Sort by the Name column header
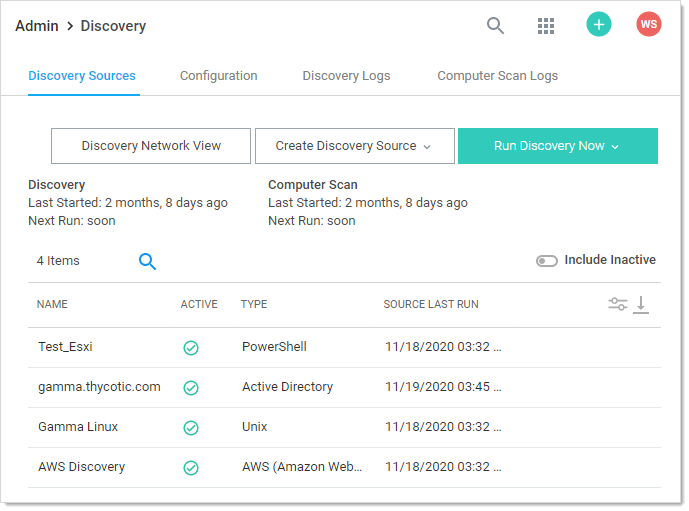 pos(52,304)
